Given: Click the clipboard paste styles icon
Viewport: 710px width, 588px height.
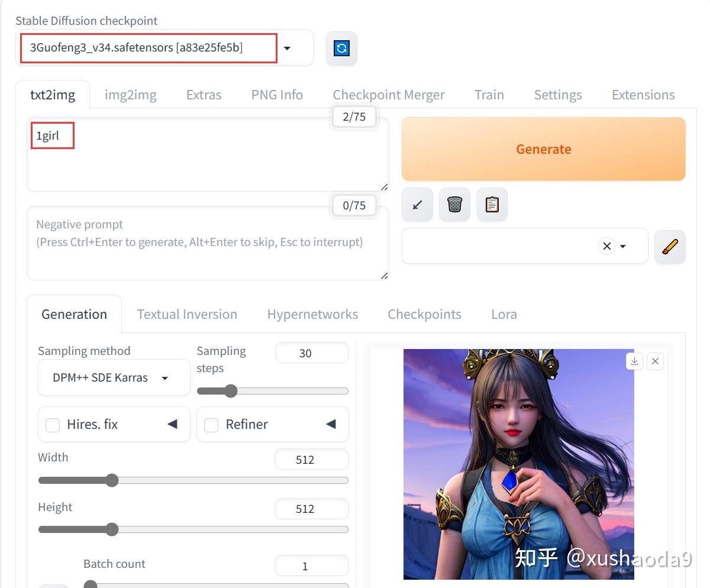Looking at the screenshot, I should pyautogui.click(x=492, y=205).
